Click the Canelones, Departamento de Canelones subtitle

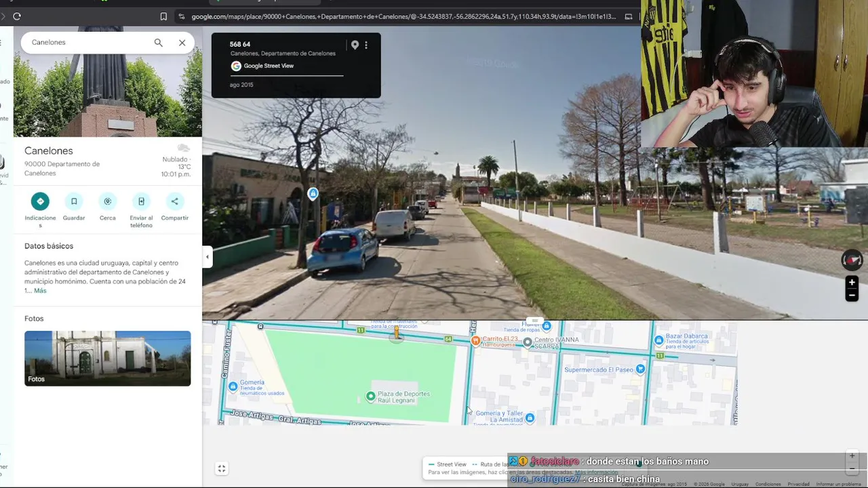point(283,54)
